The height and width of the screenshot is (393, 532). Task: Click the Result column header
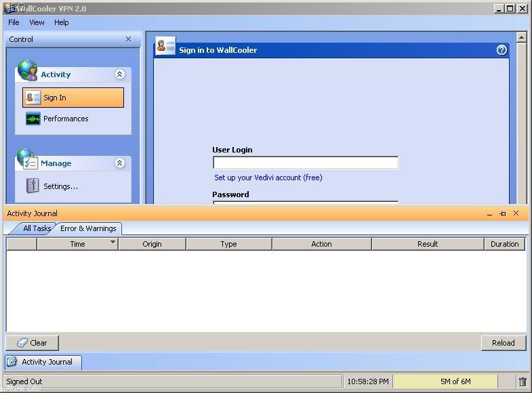428,244
